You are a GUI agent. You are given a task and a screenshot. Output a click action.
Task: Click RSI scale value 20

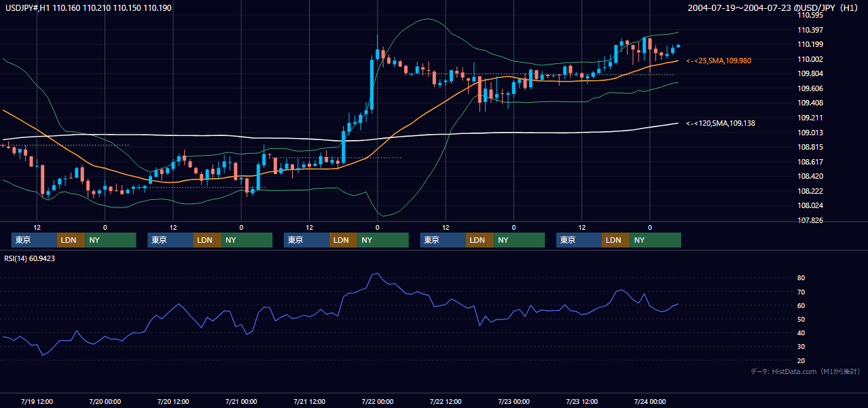click(801, 360)
